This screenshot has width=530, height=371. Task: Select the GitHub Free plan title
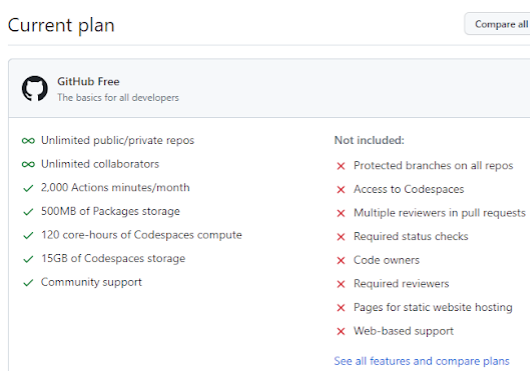pos(88,81)
